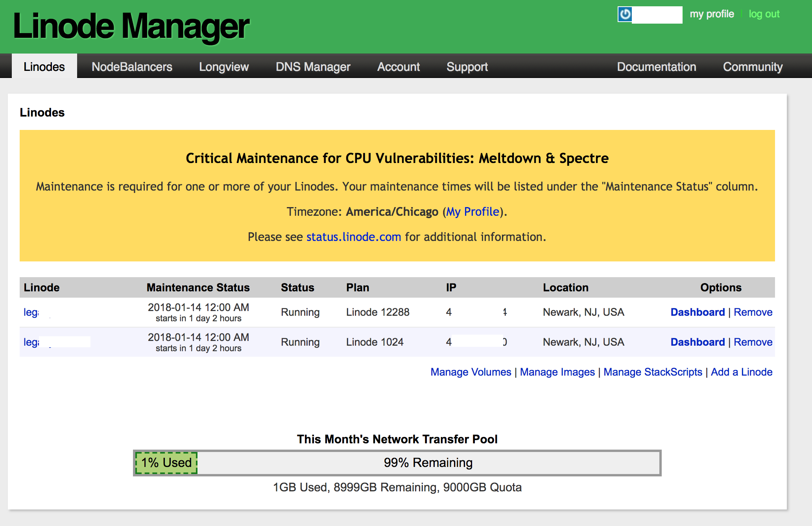Click the 1% Used transfer pool segment
Image resolution: width=812 pixels, height=526 pixels.
pos(166,463)
